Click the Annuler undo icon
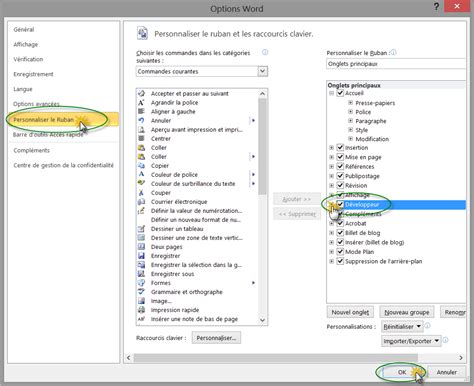Viewport: 474px width, 386px height. pyautogui.click(x=141, y=120)
